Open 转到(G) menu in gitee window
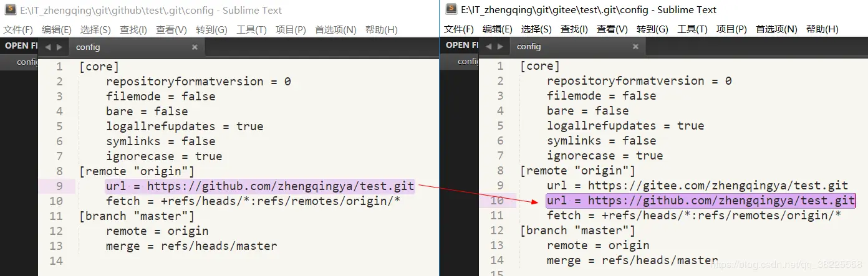The image size is (868, 276). click(x=652, y=29)
